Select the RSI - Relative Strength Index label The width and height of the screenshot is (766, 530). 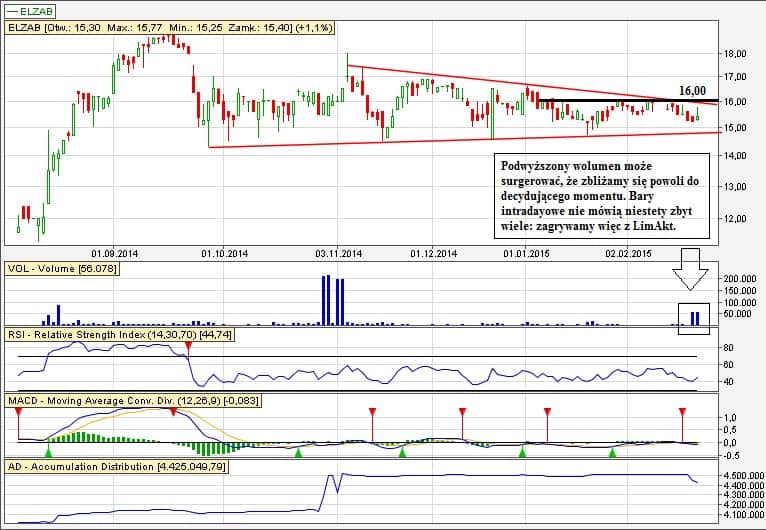point(121,335)
